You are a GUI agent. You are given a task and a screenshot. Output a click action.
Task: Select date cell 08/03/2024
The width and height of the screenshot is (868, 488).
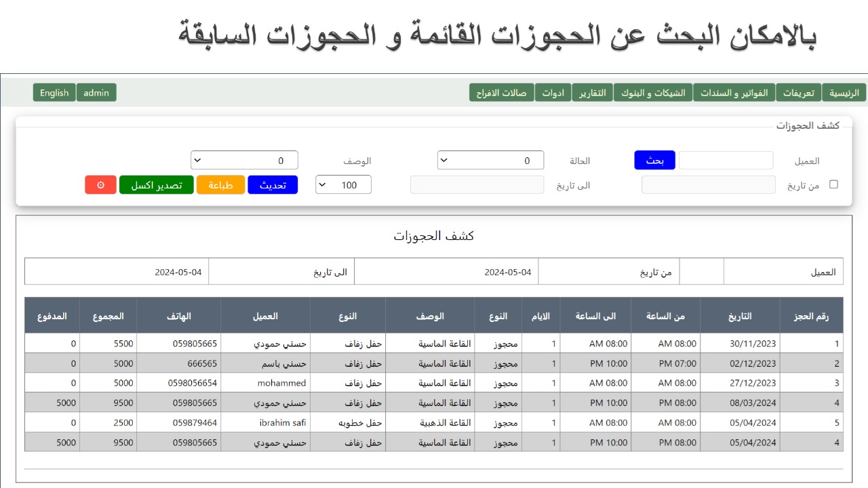(740, 403)
